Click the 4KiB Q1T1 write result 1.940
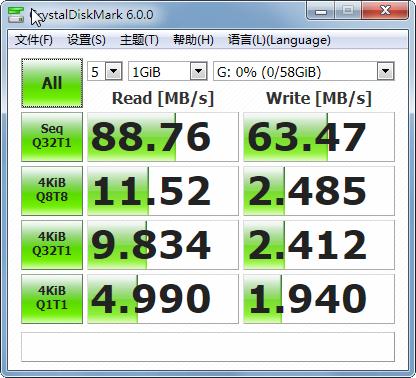The width and height of the screenshot is (416, 378). pos(319,299)
